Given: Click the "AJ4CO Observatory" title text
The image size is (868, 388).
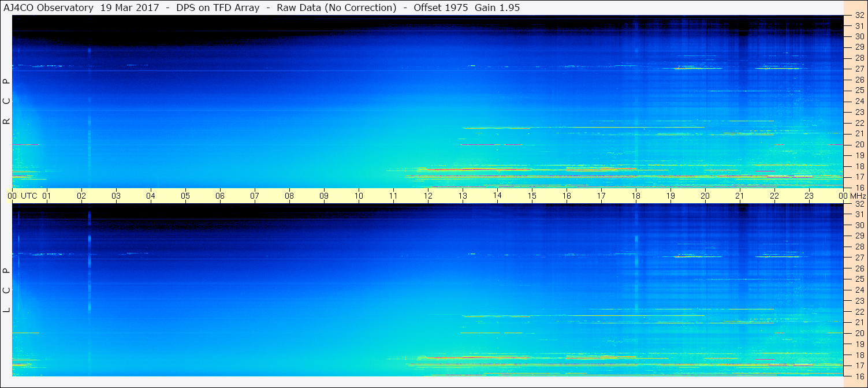Looking at the screenshot, I should pyautogui.click(x=49, y=8).
